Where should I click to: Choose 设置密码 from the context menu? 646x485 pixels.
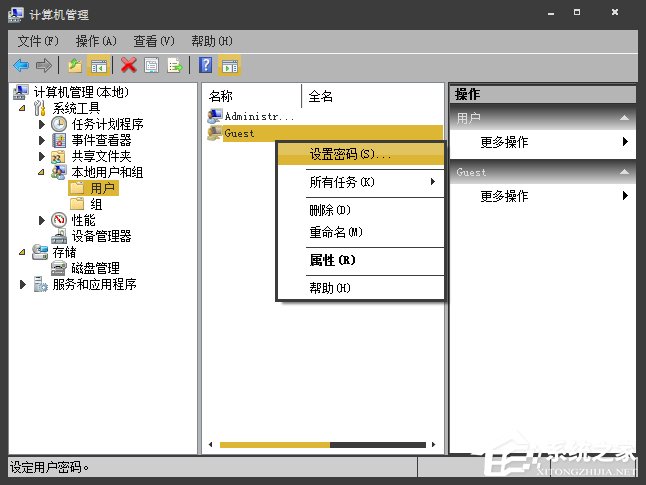point(350,155)
